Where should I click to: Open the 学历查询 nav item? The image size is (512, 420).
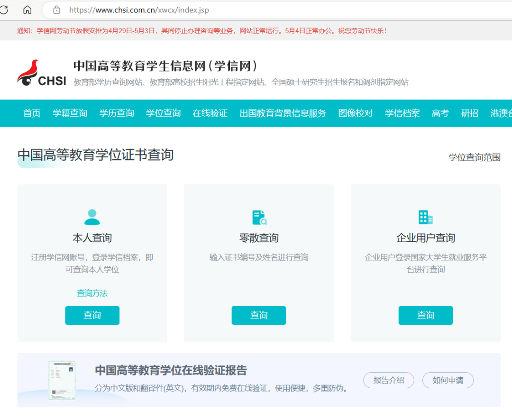(117, 113)
